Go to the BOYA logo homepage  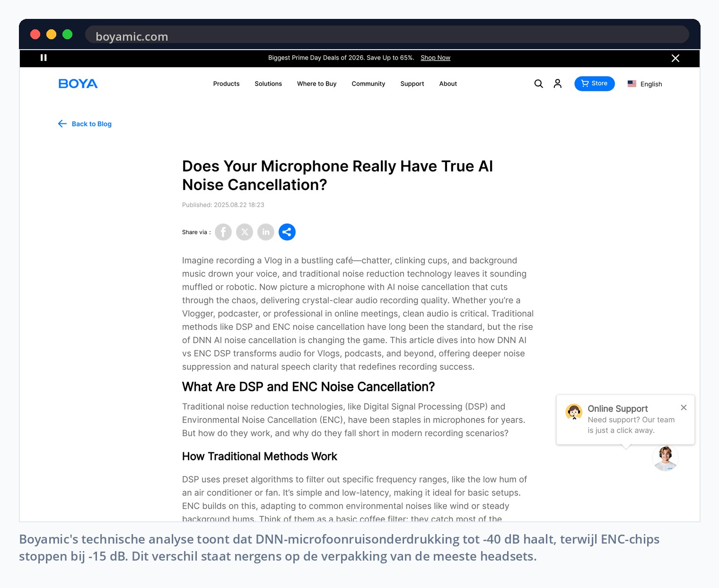point(78,84)
